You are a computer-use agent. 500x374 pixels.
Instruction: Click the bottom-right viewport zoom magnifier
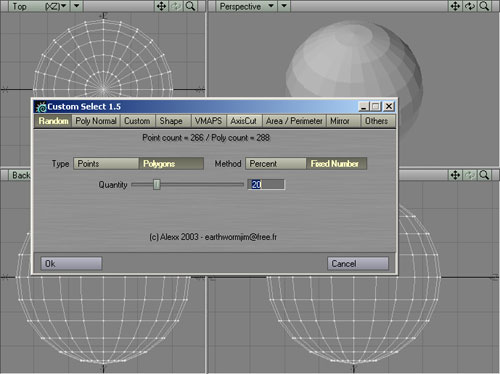(x=484, y=175)
